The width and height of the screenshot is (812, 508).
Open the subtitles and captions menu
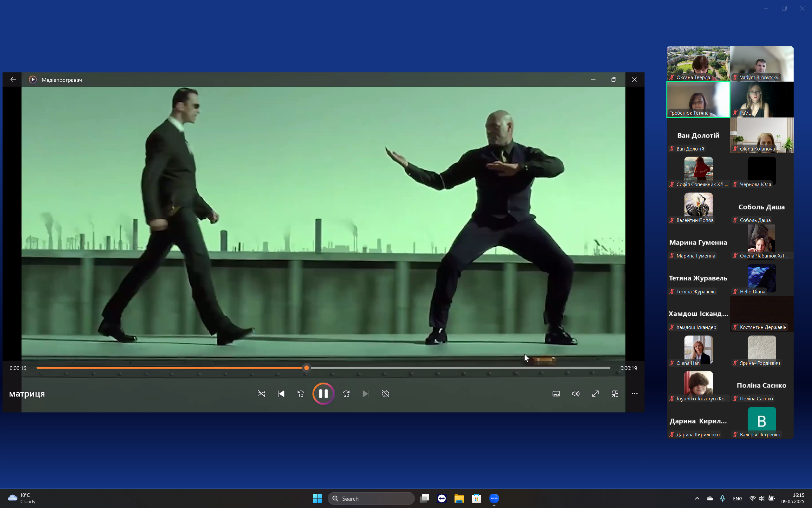pos(556,394)
